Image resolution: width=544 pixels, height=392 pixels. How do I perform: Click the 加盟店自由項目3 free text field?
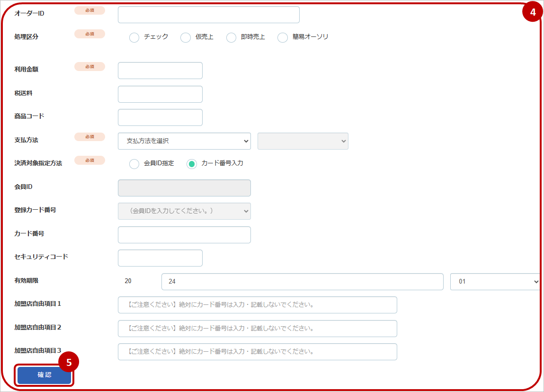click(x=257, y=352)
